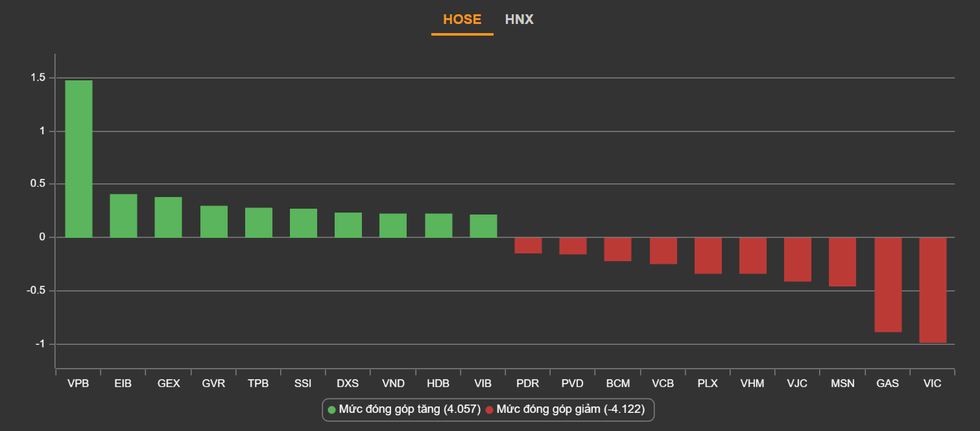Select the HOSE tab

[462, 19]
